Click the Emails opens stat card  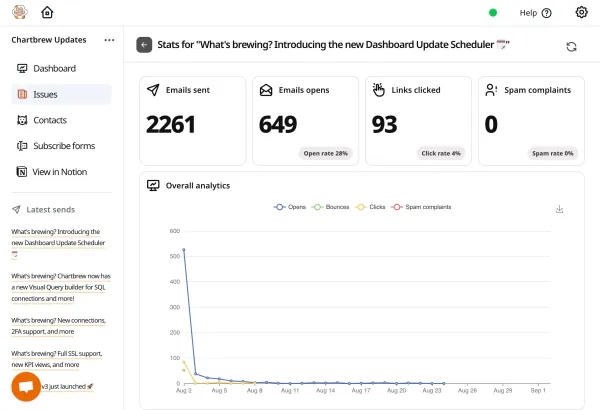303,119
